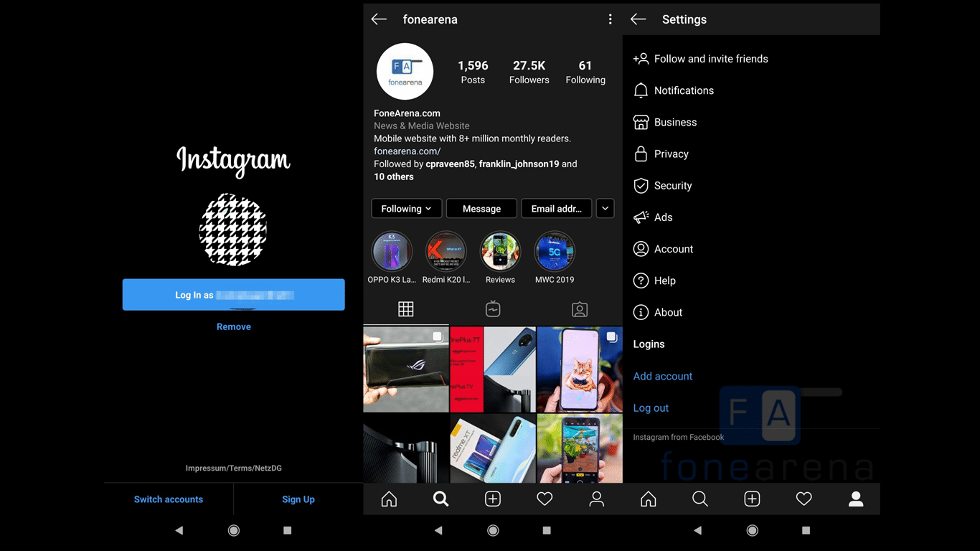Viewport: 980px width, 551px height.
Task: Go back from the Settings screen
Action: (639, 19)
